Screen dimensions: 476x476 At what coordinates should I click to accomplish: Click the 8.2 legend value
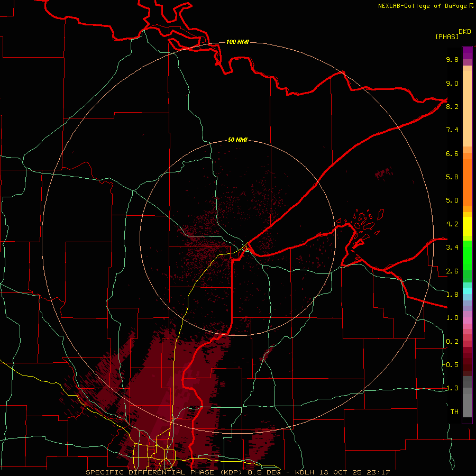coord(452,106)
